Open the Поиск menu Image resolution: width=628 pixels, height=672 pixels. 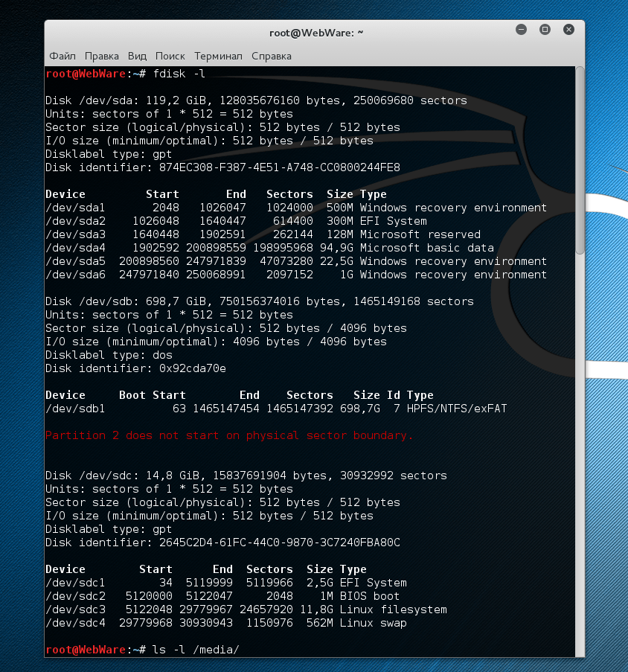coord(170,56)
